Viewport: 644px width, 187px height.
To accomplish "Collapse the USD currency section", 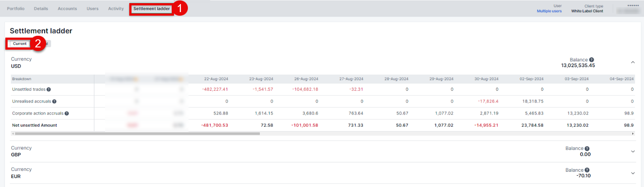I will coord(633,62).
